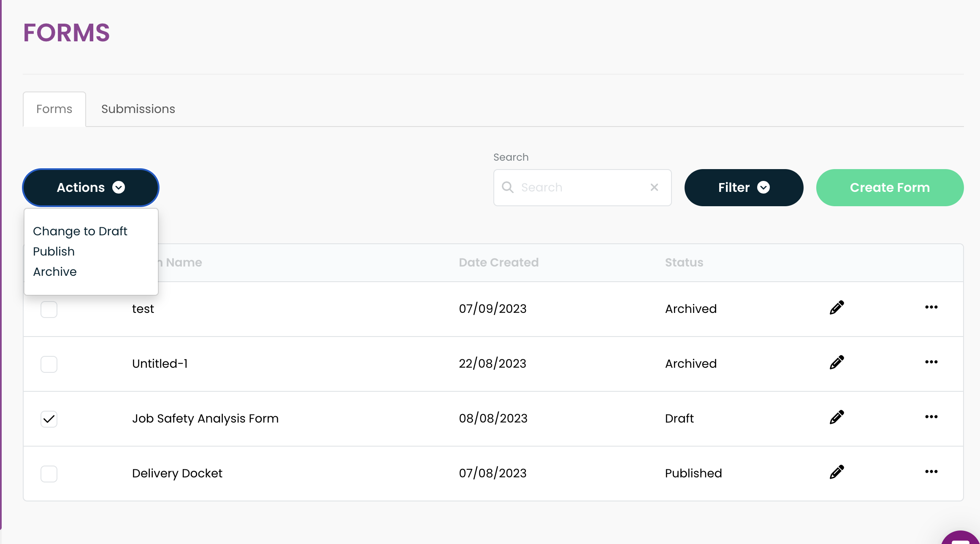The width and height of the screenshot is (980, 544).
Task: Check the Delivery Docket row checkbox
Action: pyautogui.click(x=49, y=474)
